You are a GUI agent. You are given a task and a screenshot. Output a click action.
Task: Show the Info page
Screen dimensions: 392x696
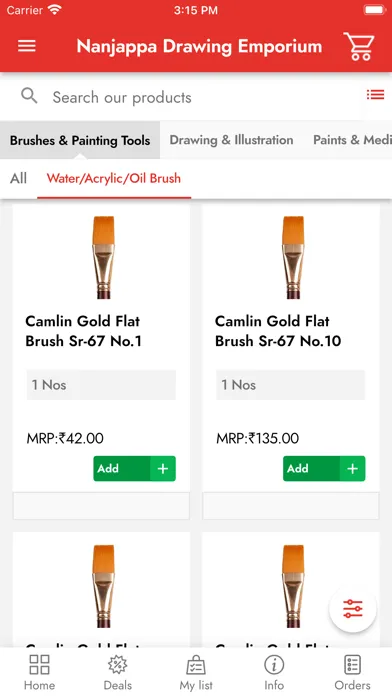274,672
